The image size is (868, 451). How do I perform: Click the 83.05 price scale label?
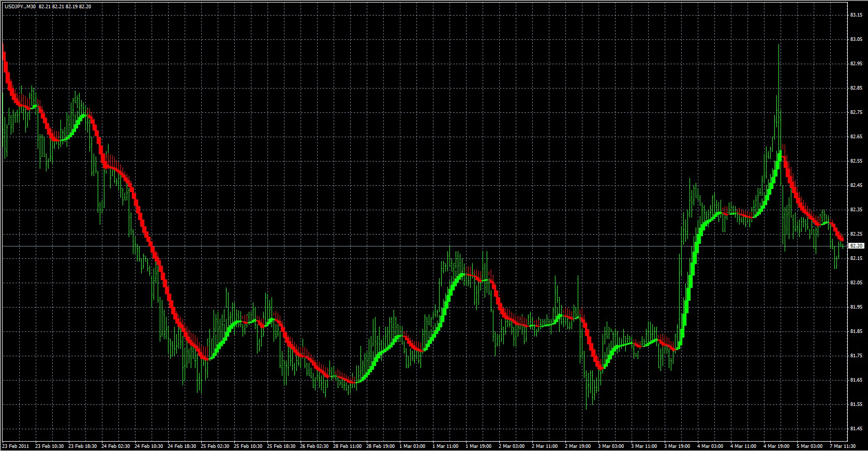(x=856, y=39)
